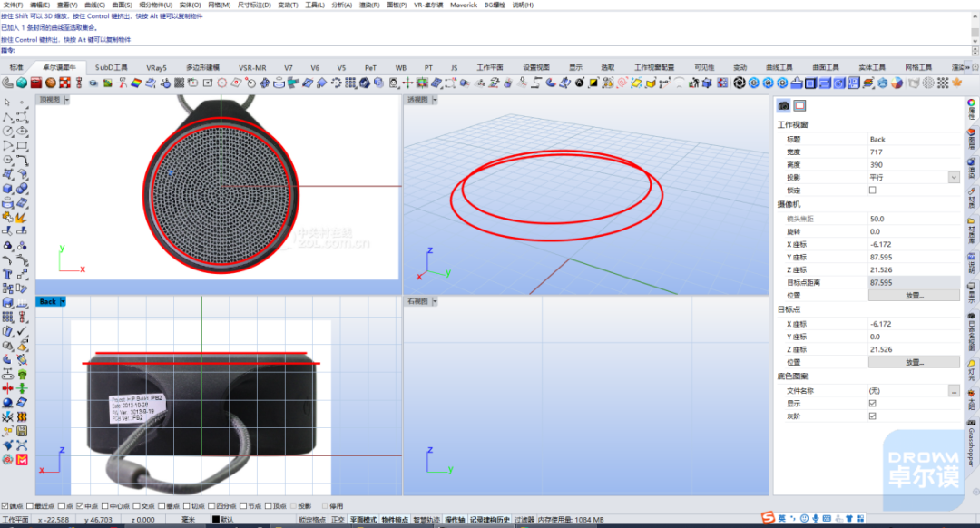Viewport: 980px width, 528px height.
Task: Click the red M icon at sidebar bottom
Action: 22,460
